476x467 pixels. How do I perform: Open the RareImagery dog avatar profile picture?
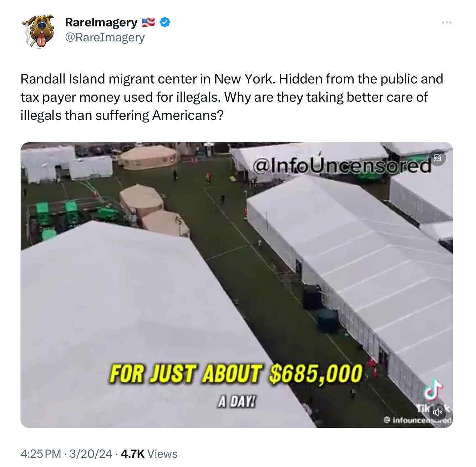[x=40, y=30]
